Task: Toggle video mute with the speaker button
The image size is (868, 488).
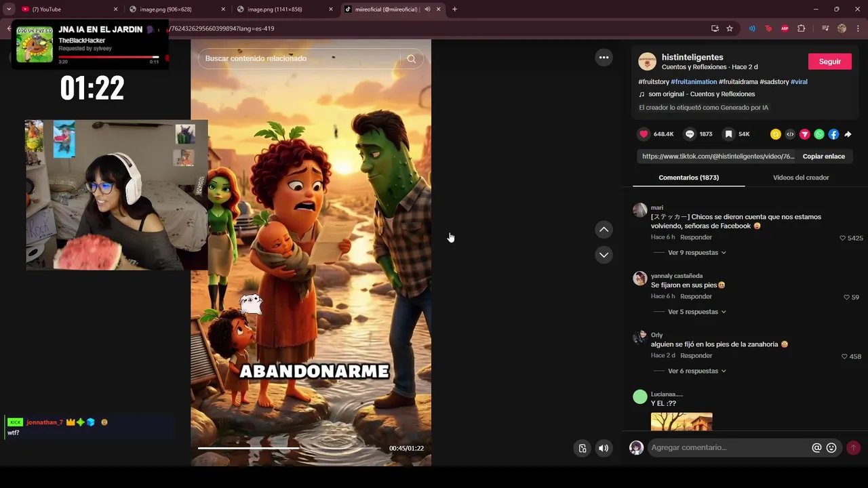Action: [604, 448]
